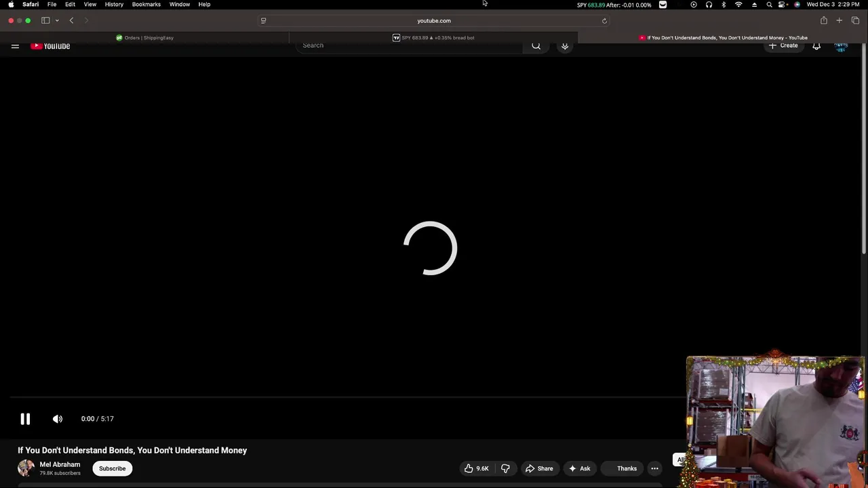Open macOS Spotlight search
868x488 pixels.
(769, 5)
